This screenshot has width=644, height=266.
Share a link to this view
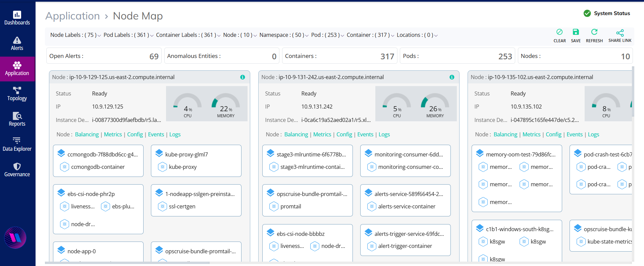(x=620, y=36)
